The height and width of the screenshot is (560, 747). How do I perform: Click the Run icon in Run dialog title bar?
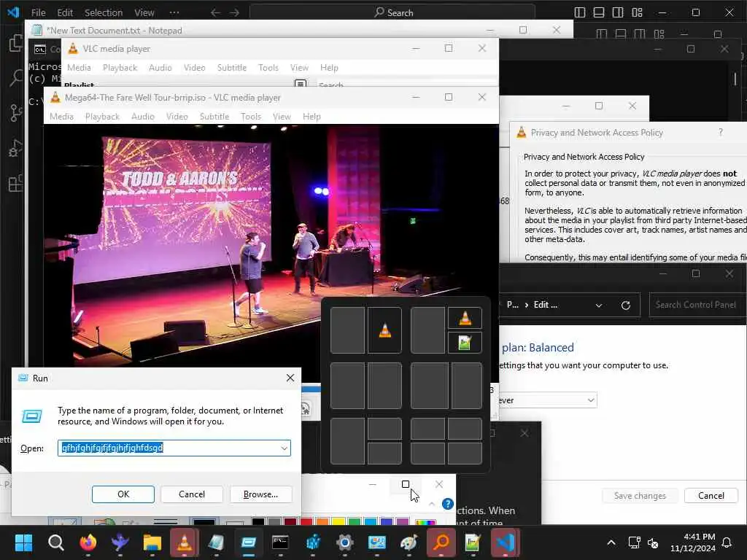coord(23,378)
